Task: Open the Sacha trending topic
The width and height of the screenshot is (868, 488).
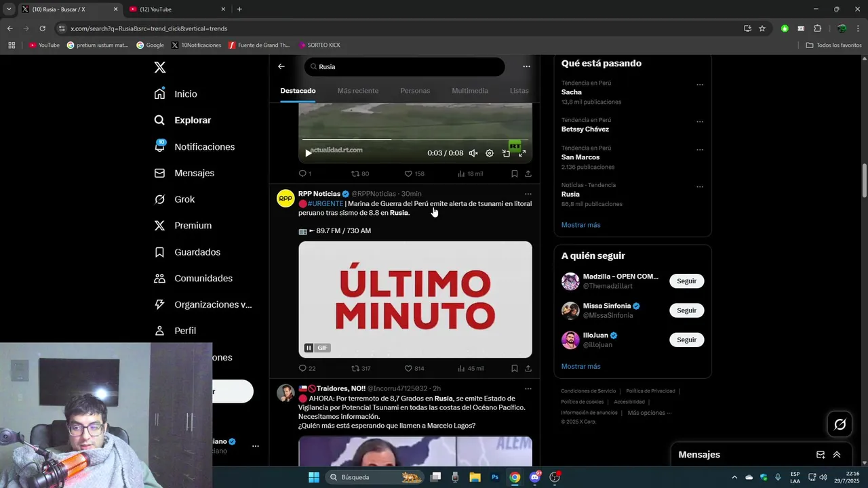Action: (x=572, y=92)
